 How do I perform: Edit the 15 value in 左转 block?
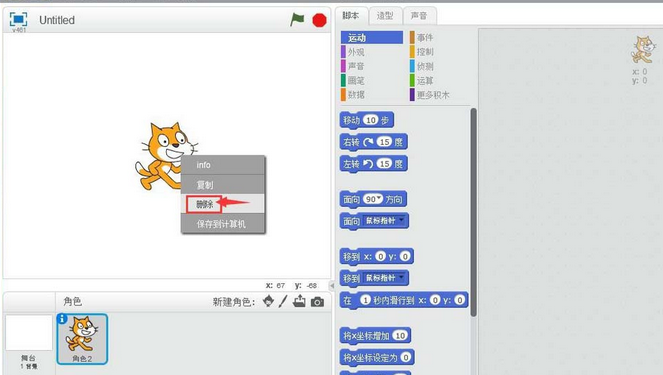[x=384, y=164]
